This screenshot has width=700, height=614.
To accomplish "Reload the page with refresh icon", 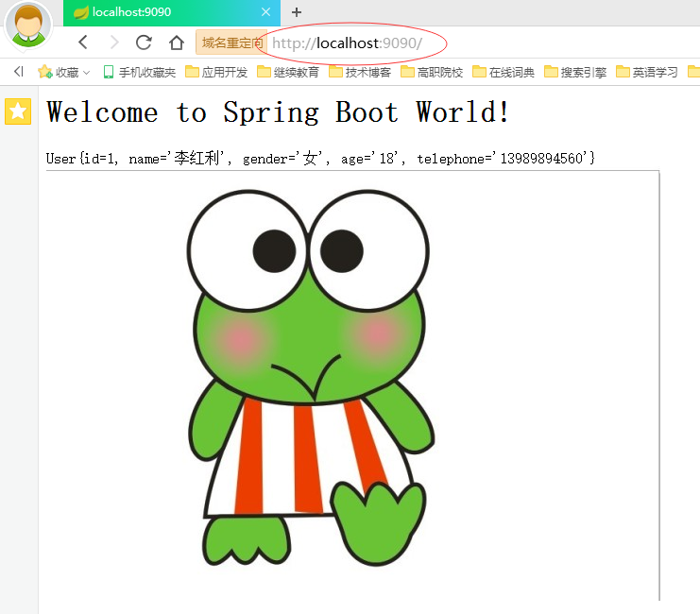I will coord(144,43).
